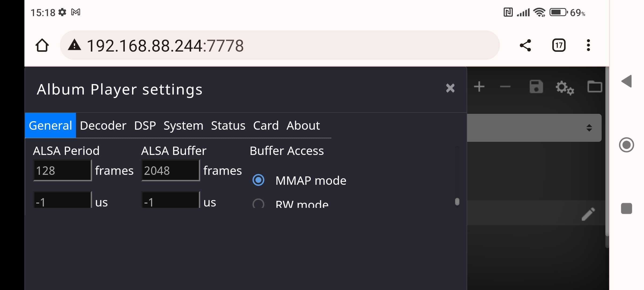Screen dimensions: 644x290
Task: Tap the browser home icon
Action: [42, 45]
